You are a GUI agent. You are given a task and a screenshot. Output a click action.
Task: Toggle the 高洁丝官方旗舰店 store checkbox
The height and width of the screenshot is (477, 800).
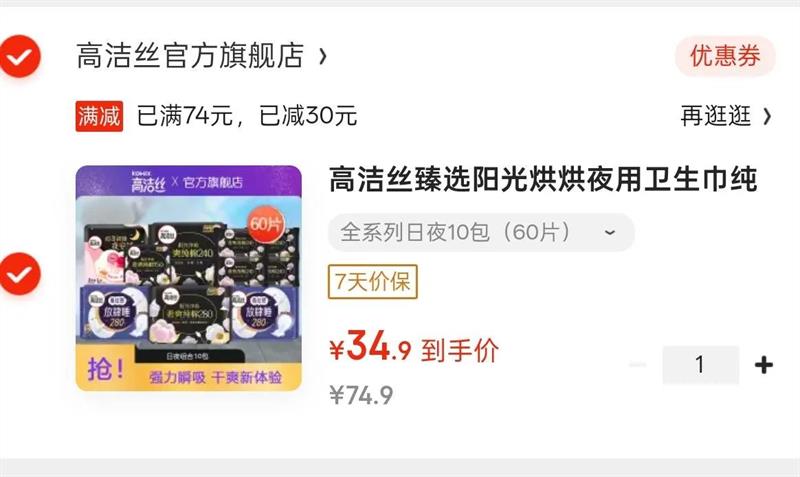pyautogui.click(x=19, y=56)
